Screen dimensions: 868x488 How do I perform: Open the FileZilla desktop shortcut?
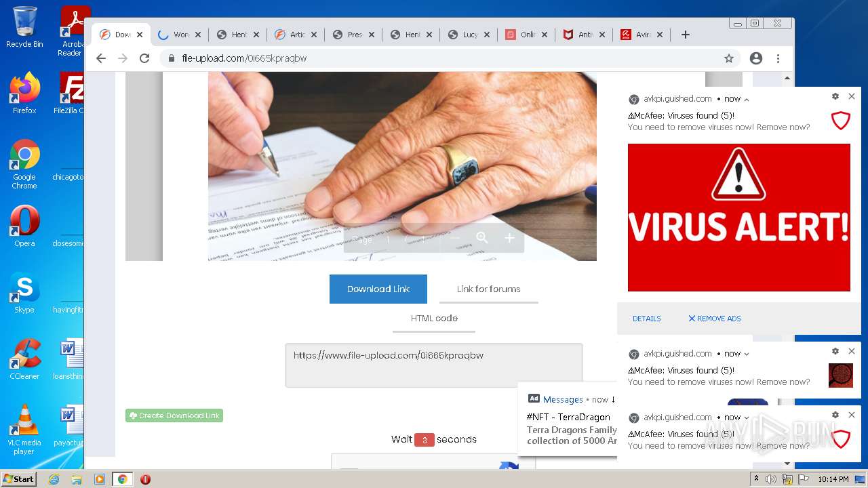point(71,94)
